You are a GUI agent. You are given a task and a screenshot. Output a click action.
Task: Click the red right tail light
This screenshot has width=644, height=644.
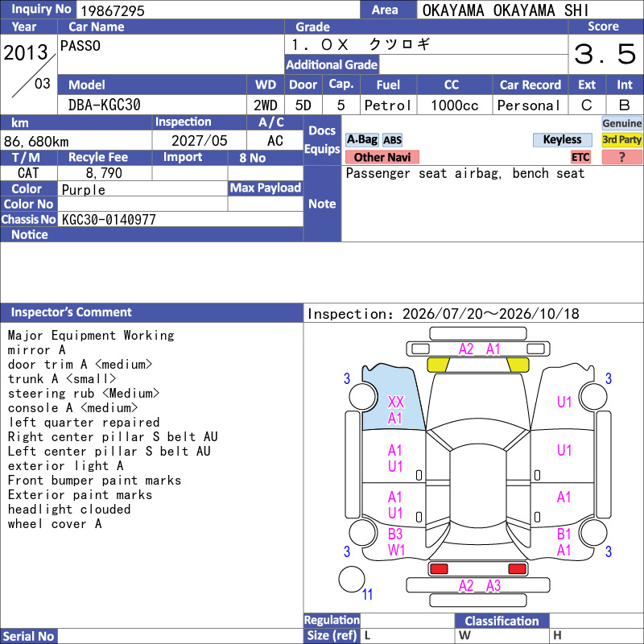coord(517,569)
